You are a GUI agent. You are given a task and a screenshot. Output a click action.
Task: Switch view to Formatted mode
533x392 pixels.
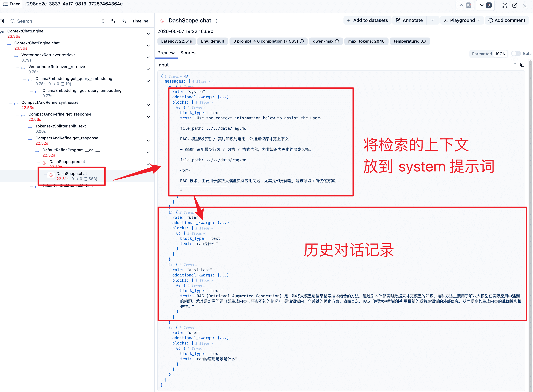pyautogui.click(x=481, y=54)
